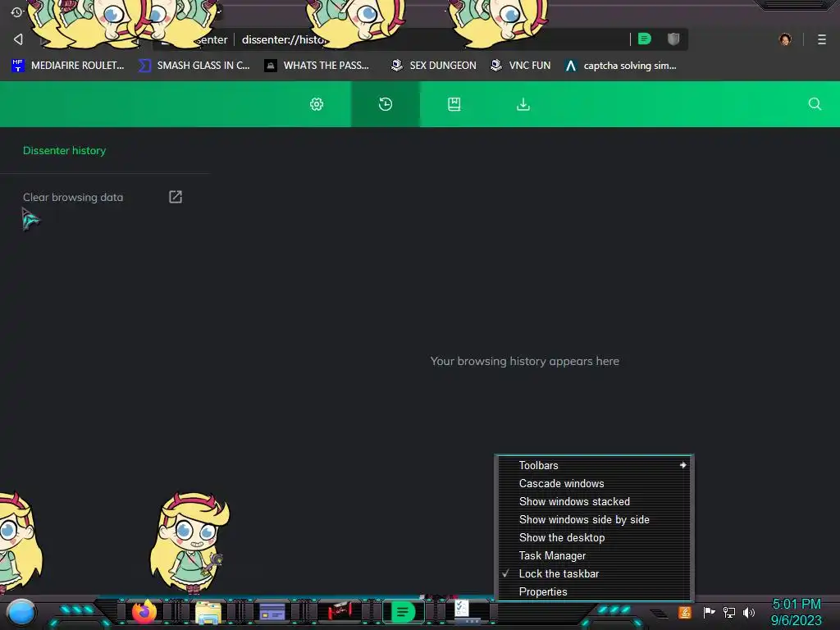Open taskbar Properties
Image resolution: width=840 pixels, height=630 pixels.
point(594,591)
